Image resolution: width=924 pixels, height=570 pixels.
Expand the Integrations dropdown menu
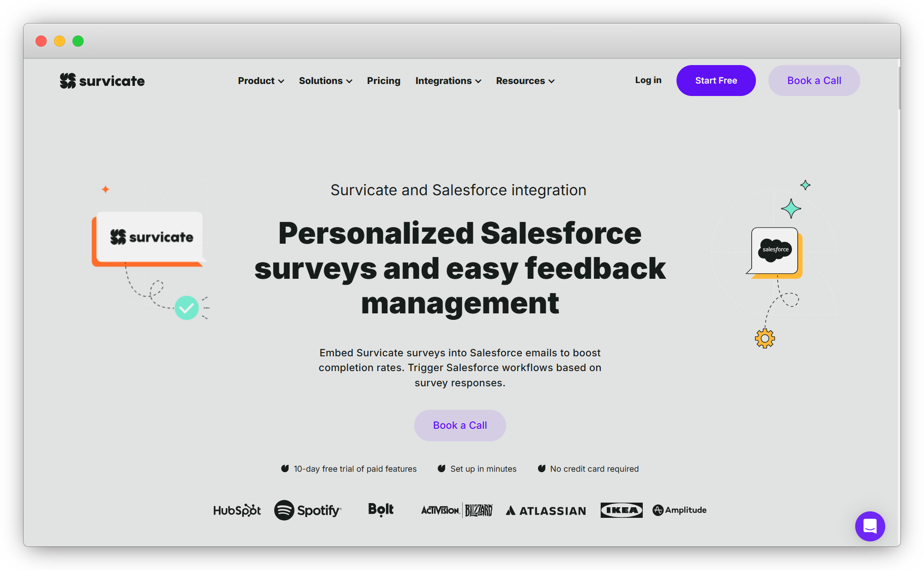(447, 81)
